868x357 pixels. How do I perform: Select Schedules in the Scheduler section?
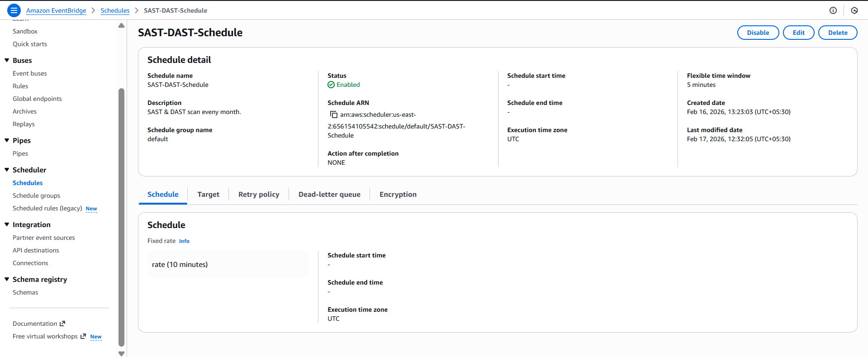[x=28, y=183]
